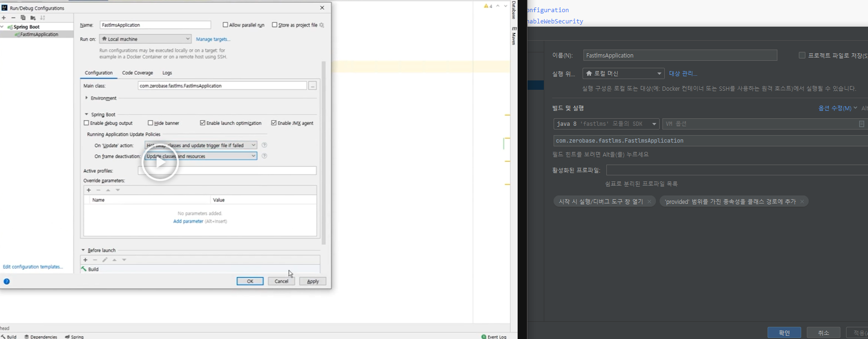The image size is (868, 339).
Task: Remove 'provided' scope dependencies option tag
Action: pos(802,202)
